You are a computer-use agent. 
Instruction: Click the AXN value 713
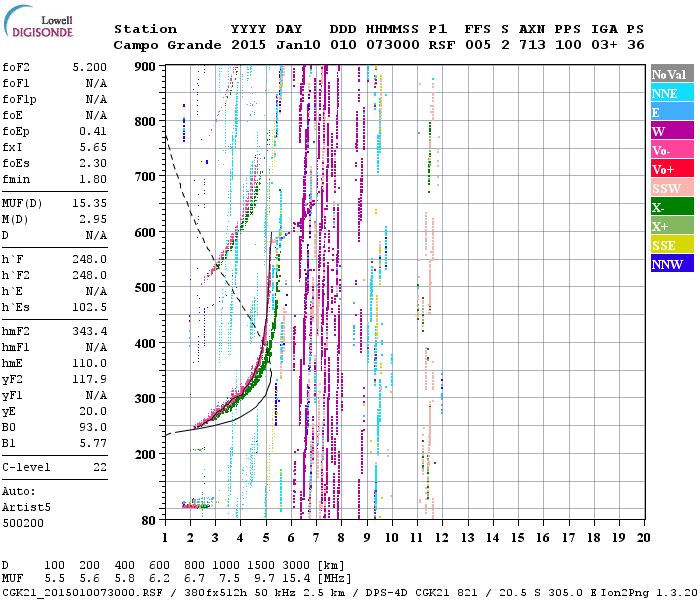click(532, 45)
